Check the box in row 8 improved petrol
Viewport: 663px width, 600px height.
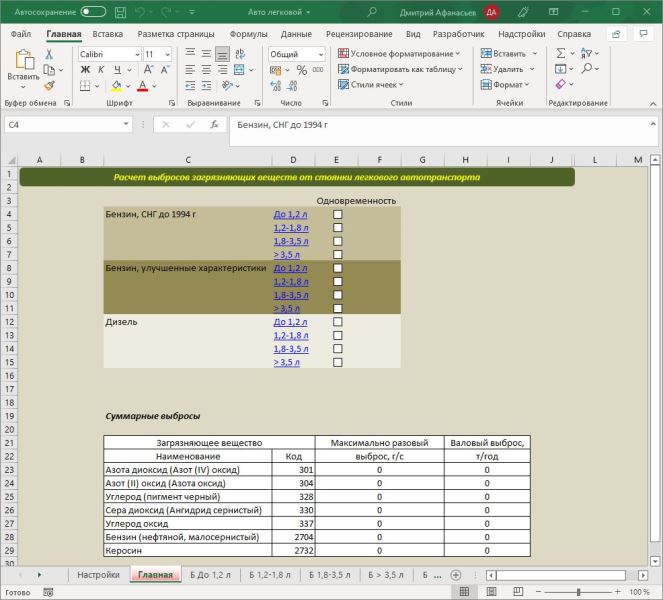(x=337, y=268)
